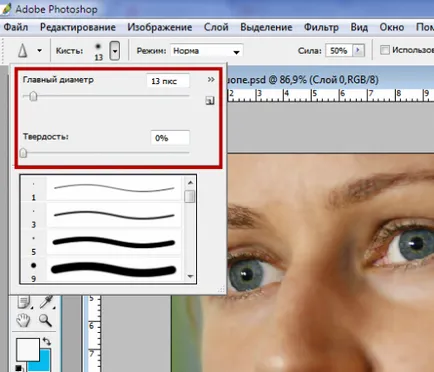Select the Eyedropper tool
The image size is (434, 372).
(46, 302)
